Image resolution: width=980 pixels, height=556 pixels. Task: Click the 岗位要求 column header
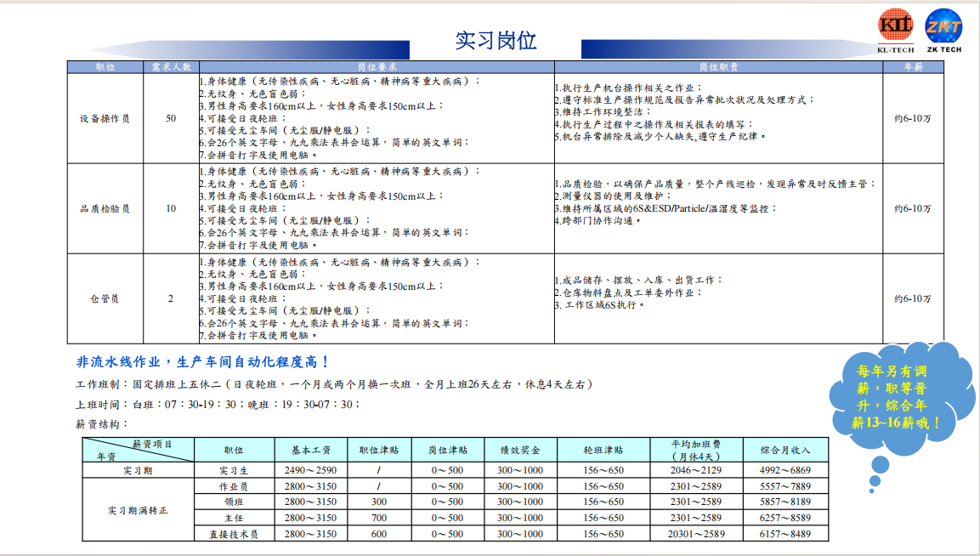tap(377, 66)
